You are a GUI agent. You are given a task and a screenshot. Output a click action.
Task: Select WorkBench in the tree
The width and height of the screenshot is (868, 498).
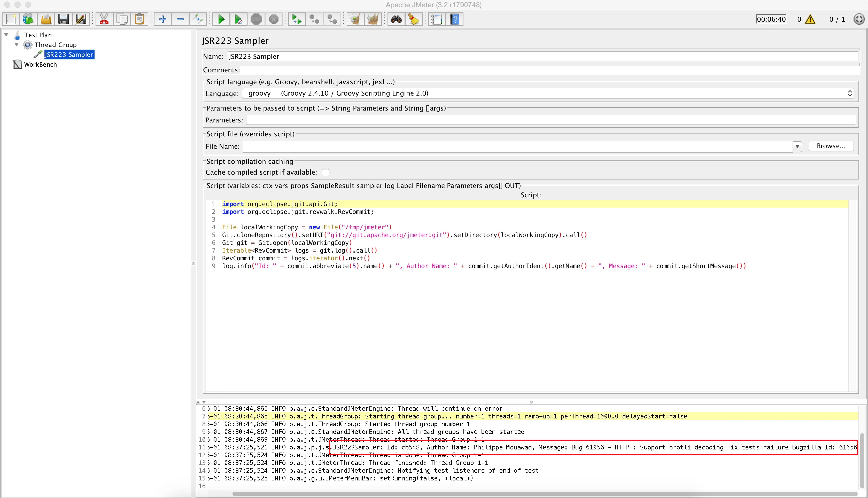pos(40,64)
